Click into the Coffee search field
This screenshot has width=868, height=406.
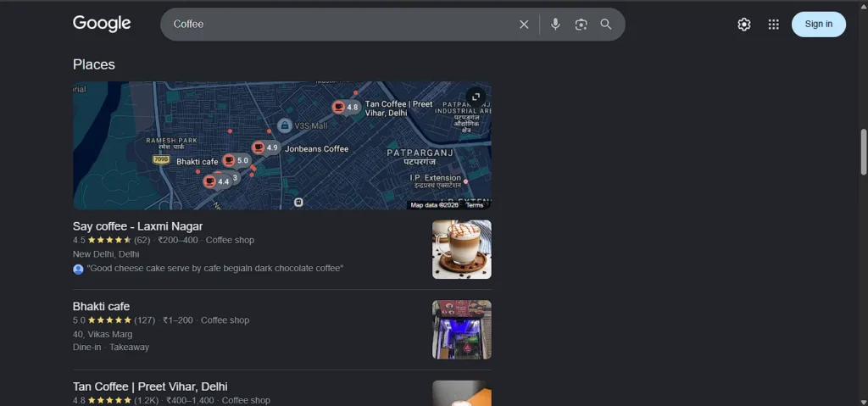coord(343,25)
